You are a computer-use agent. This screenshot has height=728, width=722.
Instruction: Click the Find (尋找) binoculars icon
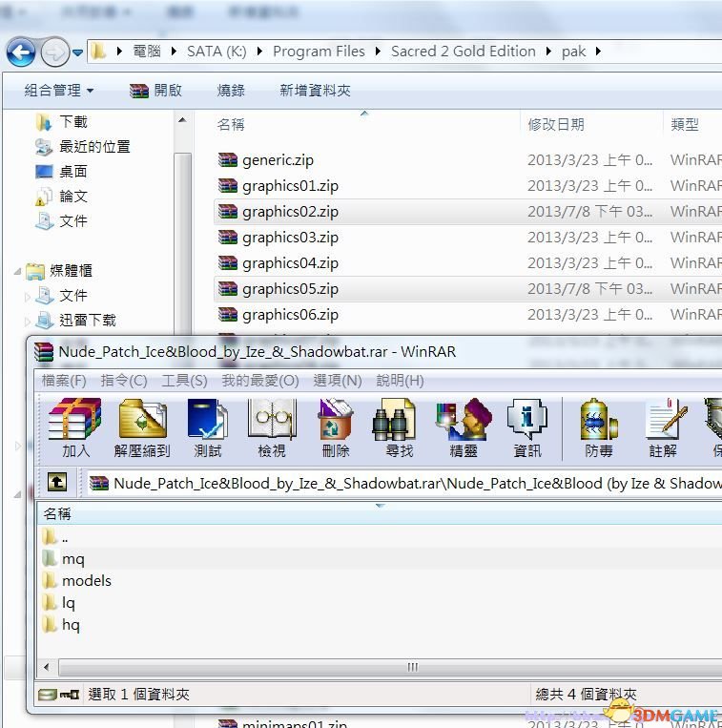pos(400,427)
